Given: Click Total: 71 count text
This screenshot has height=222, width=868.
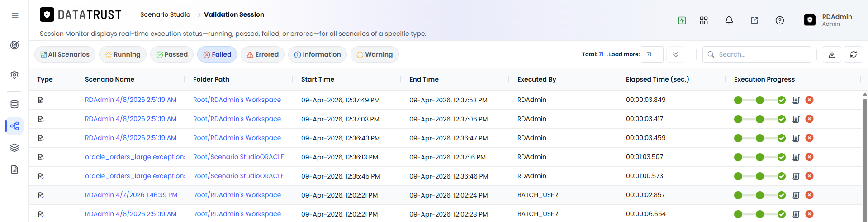Looking at the screenshot, I should (x=593, y=54).
